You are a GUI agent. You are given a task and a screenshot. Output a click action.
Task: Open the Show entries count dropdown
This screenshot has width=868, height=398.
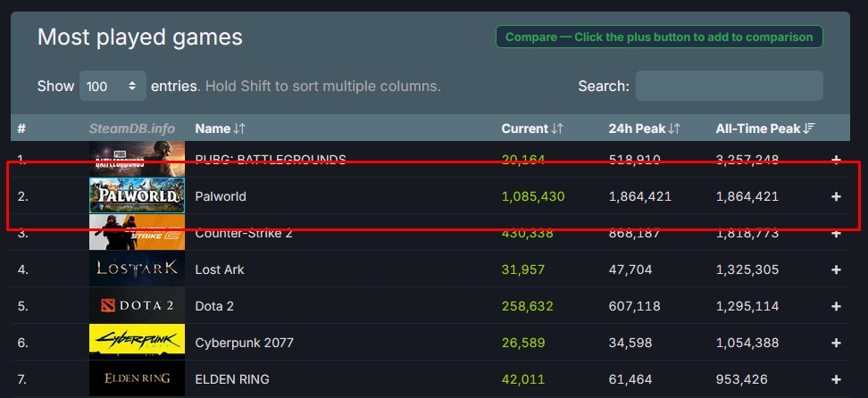coord(113,86)
